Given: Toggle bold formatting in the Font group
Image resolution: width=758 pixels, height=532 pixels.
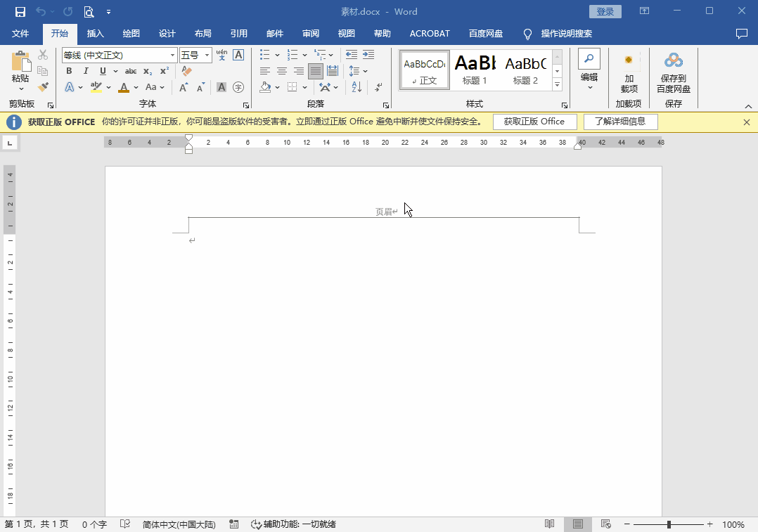Looking at the screenshot, I should tap(68, 69).
